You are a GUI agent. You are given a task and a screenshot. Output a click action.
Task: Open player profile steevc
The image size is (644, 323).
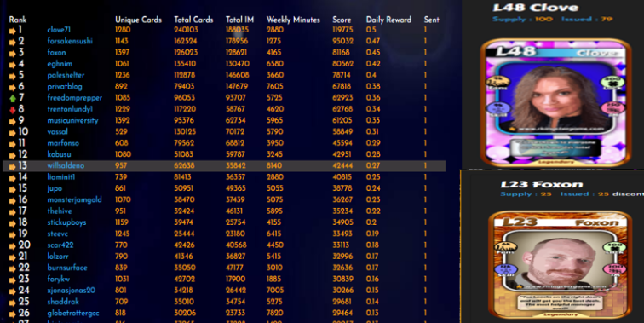pyautogui.click(x=58, y=234)
